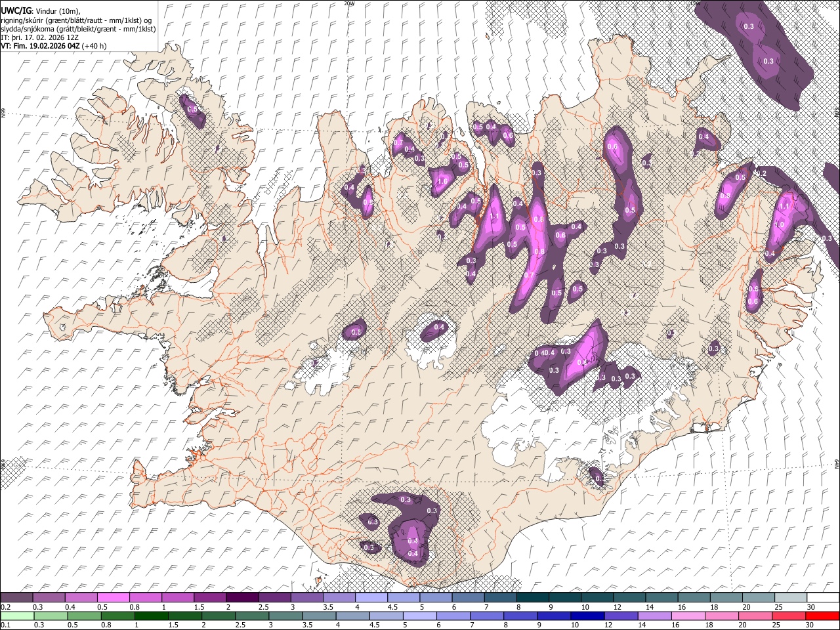Image resolution: width=840 pixels, height=630 pixels.
Task: Click the pure red swatch after lower 30
Action: tap(822, 616)
